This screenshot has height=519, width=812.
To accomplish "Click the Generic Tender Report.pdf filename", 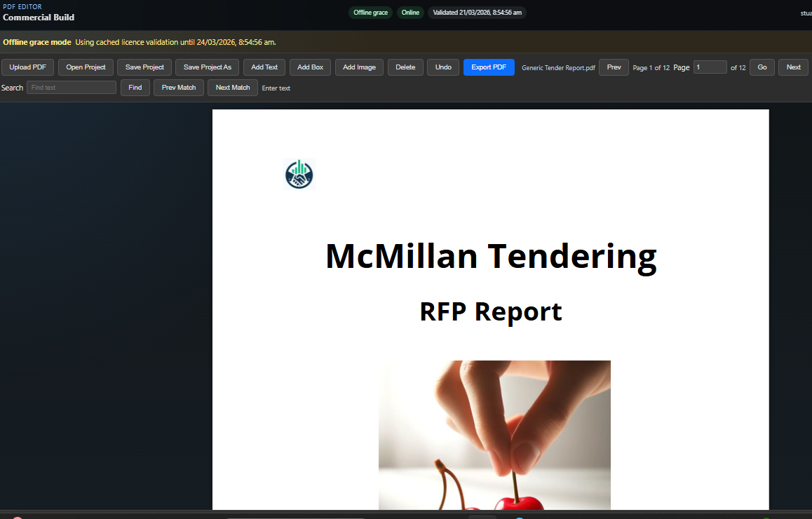I will click(558, 68).
